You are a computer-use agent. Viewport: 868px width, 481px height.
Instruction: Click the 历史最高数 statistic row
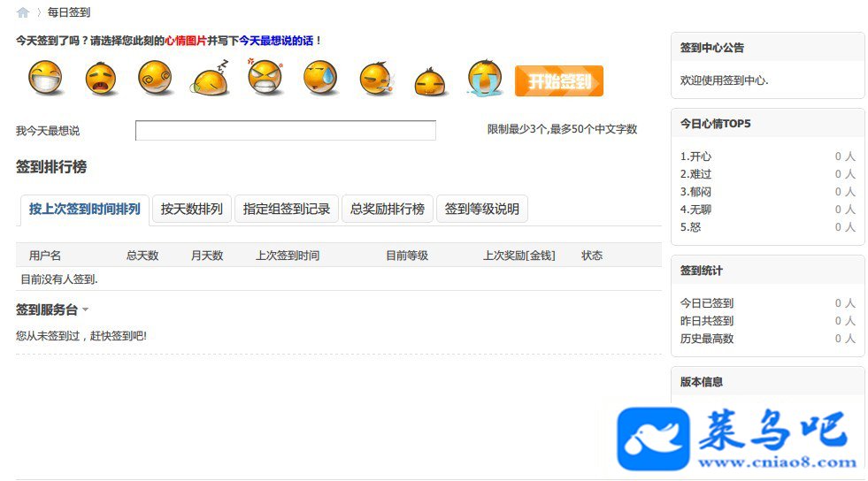767,339
